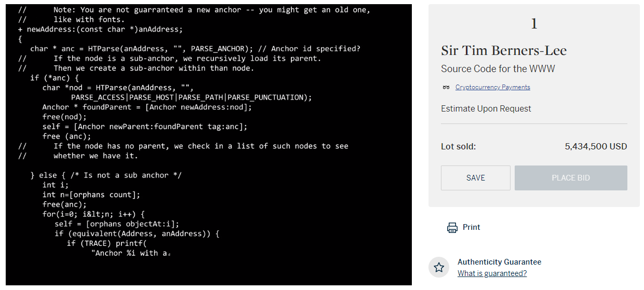Open the 'What is guaranteed?' link

[x=492, y=273]
